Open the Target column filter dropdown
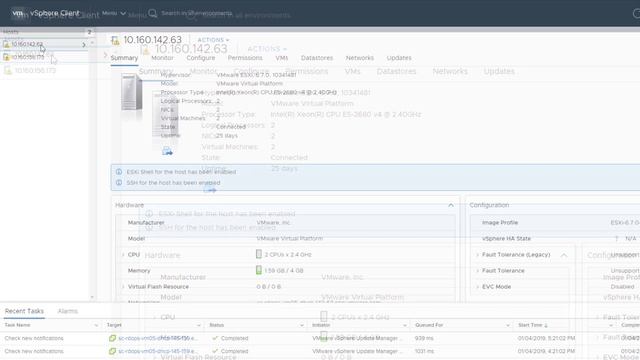The image size is (640, 360). 199,325
